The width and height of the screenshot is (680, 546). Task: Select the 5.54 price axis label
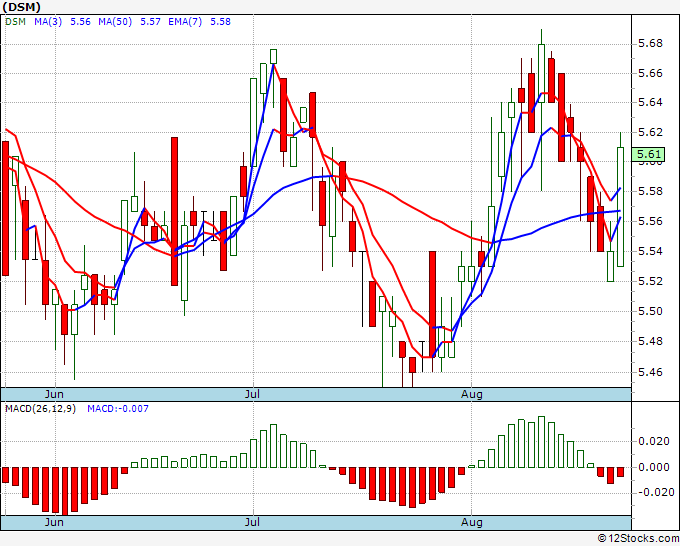(x=651, y=251)
